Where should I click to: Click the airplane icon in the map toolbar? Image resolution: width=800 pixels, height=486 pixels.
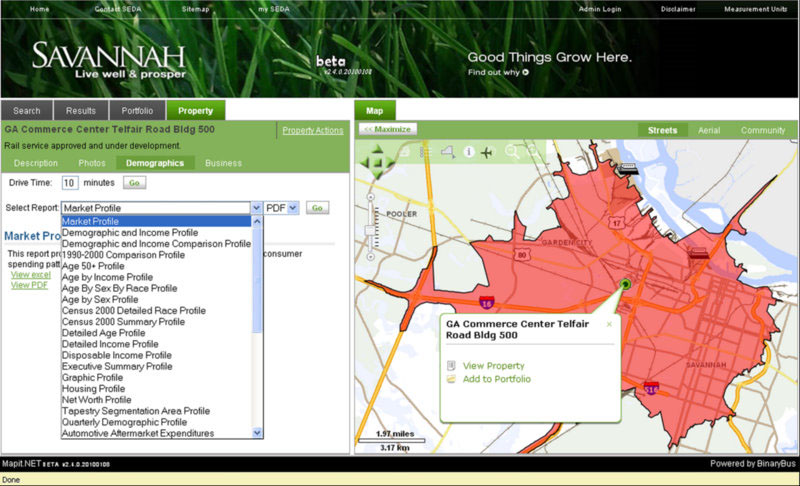488,152
